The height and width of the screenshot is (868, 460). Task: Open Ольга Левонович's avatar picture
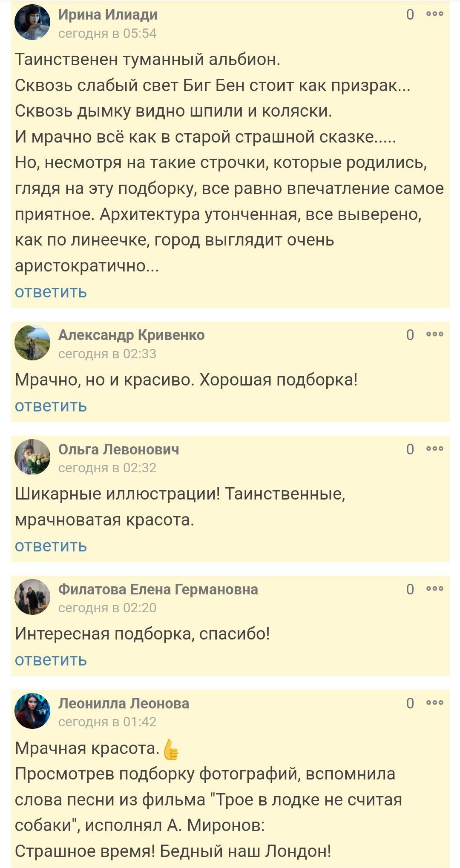(32, 457)
